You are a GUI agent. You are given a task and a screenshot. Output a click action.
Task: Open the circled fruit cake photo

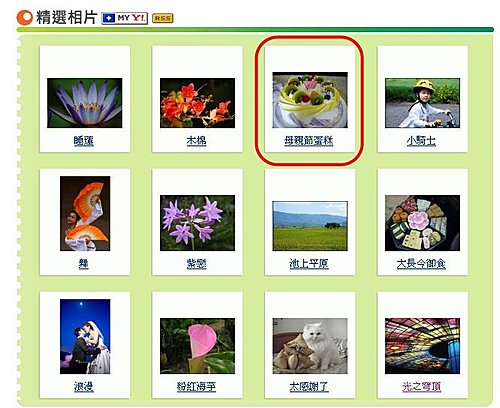point(310,100)
